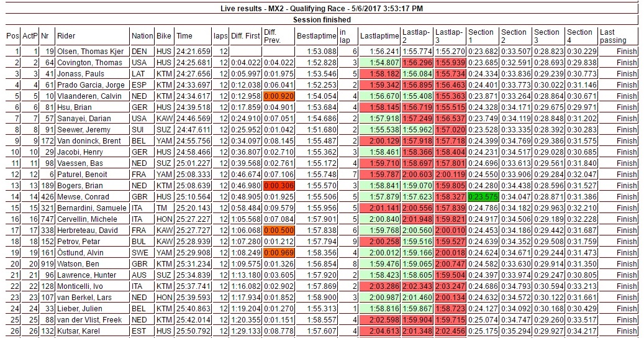
Task: Click Finish in Watson, Ben's row
Action: [626, 265]
